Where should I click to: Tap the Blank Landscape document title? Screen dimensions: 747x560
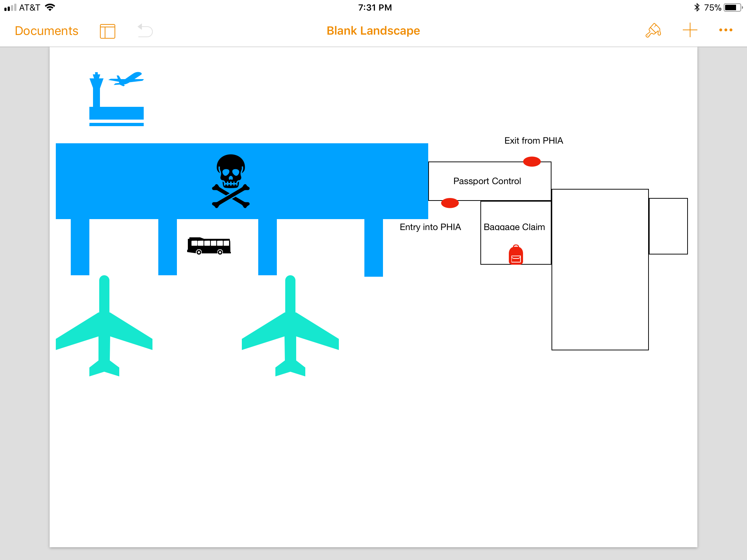tap(373, 31)
